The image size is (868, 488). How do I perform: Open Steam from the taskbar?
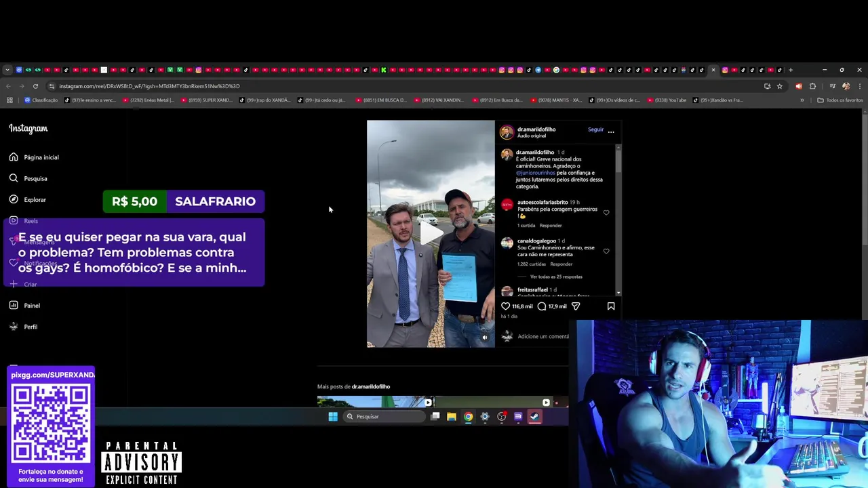tap(535, 417)
